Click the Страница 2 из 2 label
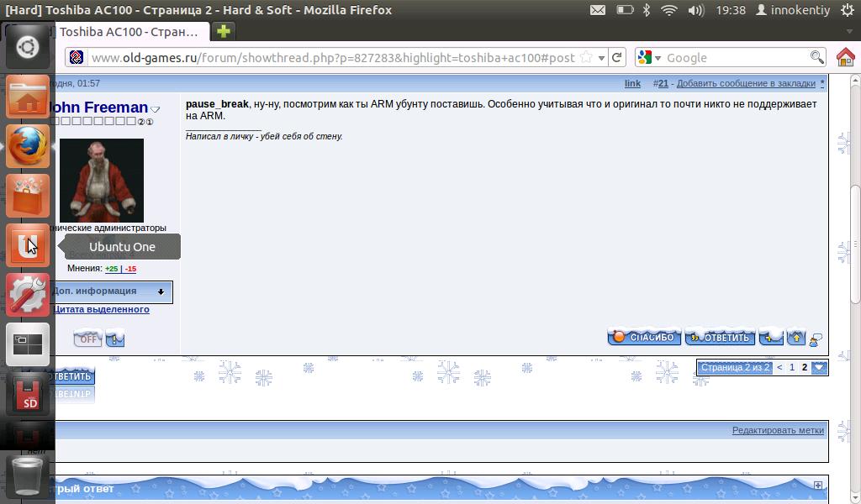The image size is (861, 504). tap(735, 367)
